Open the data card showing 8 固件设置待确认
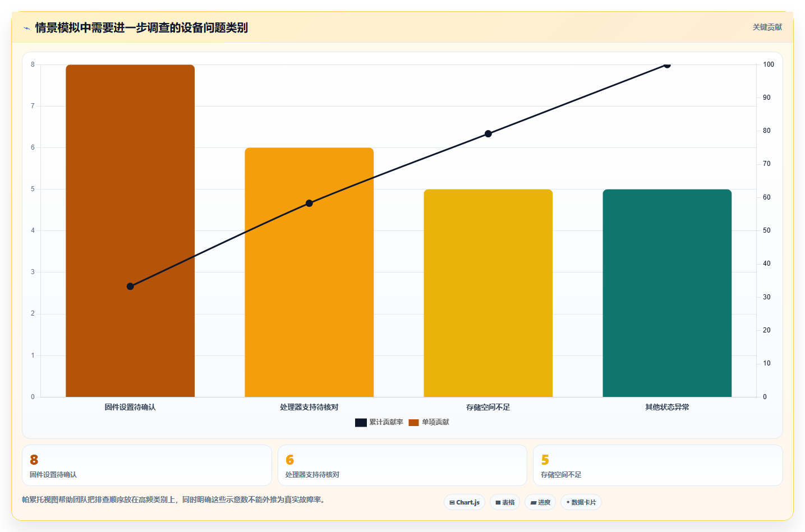Image resolution: width=805 pixels, height=532 pixels. pyautogui.click(x=147, y=465)
